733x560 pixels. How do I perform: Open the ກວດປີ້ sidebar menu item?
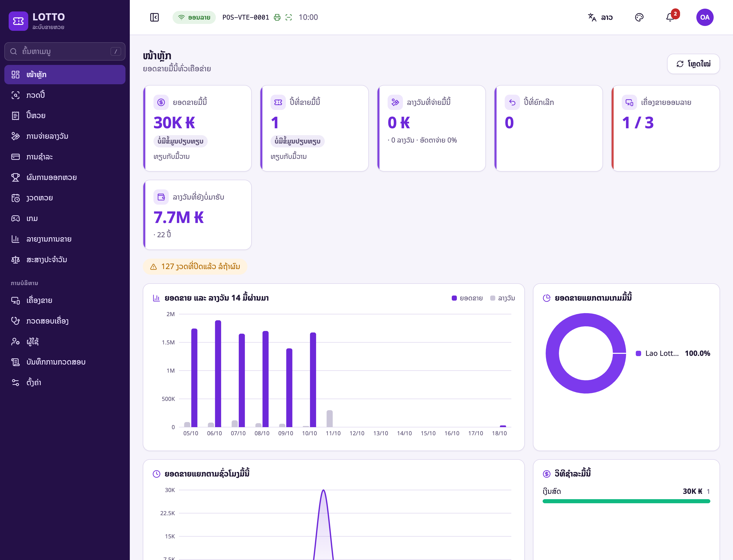(x=65, y=95)
